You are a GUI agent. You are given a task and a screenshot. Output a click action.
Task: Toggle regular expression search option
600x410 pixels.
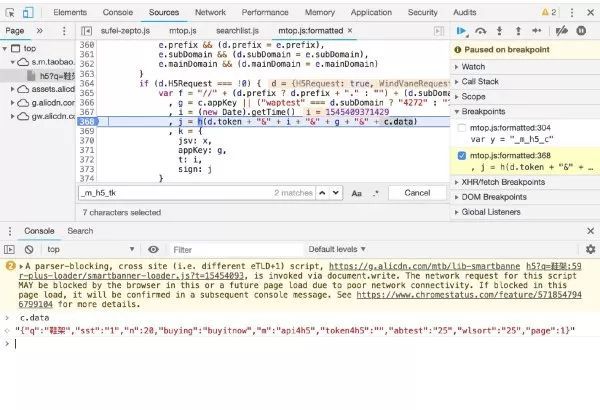point(376,193)
